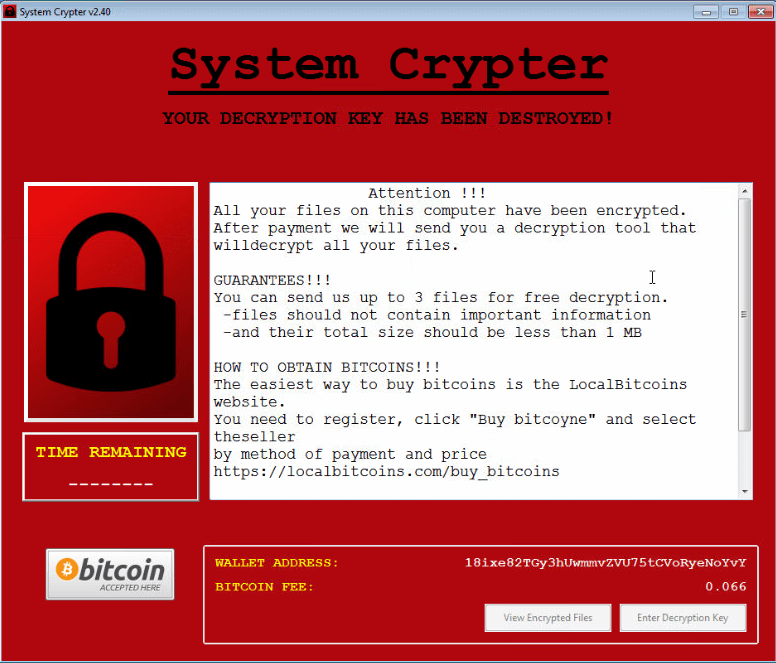
Task: Click the orange Bitcoin coin logo
Action: 67,569
